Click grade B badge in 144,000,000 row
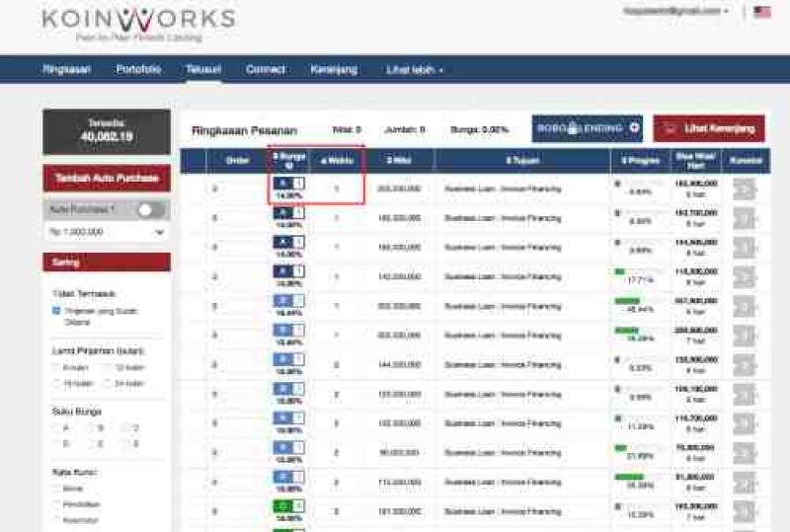 [x=288, y=359]
